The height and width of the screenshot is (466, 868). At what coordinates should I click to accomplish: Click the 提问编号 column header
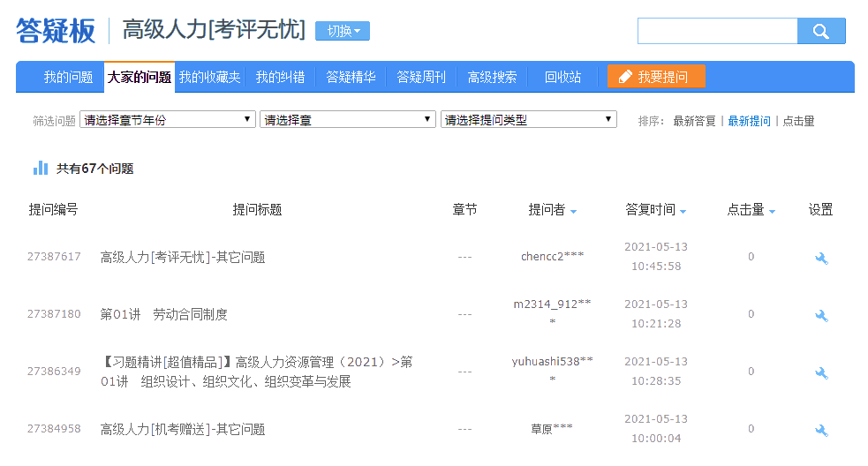tap(53, 210)
